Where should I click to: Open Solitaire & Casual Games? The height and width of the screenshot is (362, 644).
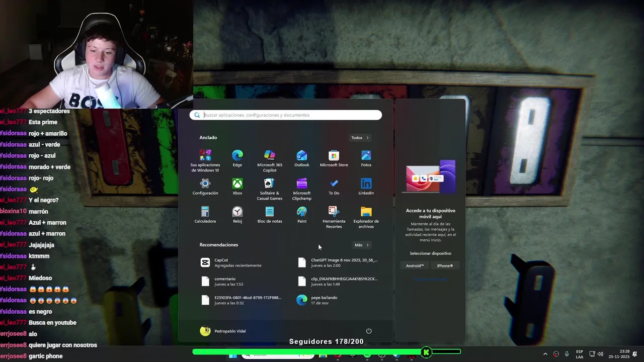(270, 190)
